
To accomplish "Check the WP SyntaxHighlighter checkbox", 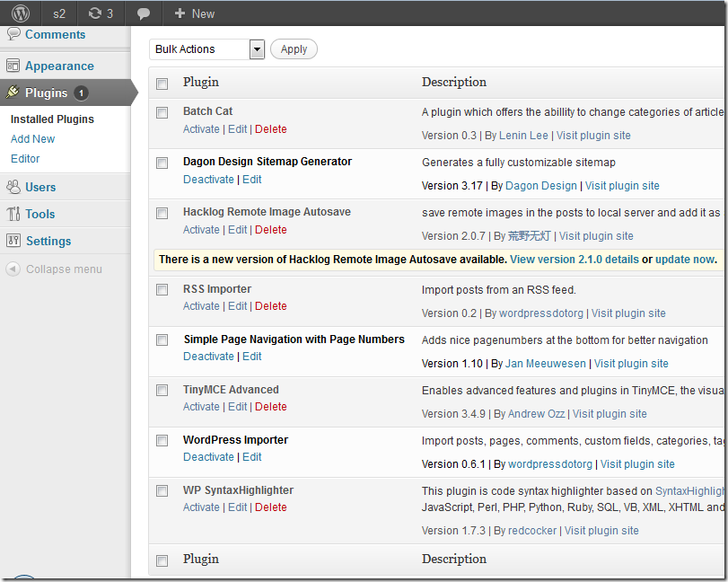I will (x=162, y=490).
